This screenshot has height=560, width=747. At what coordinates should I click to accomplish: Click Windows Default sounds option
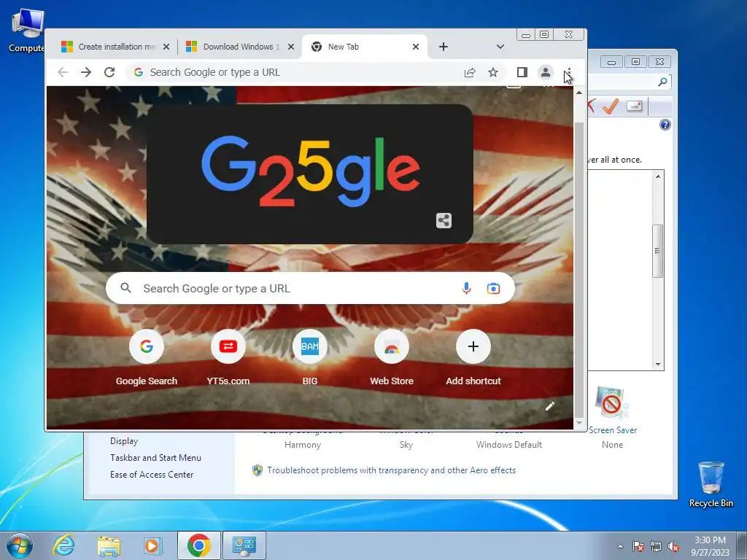[508, 444]
